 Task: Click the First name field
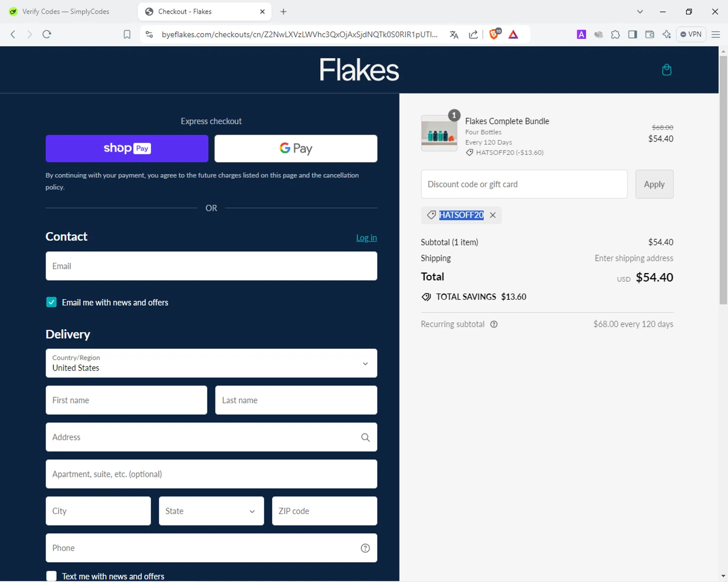pyautogui.click(x=126, y=400)
